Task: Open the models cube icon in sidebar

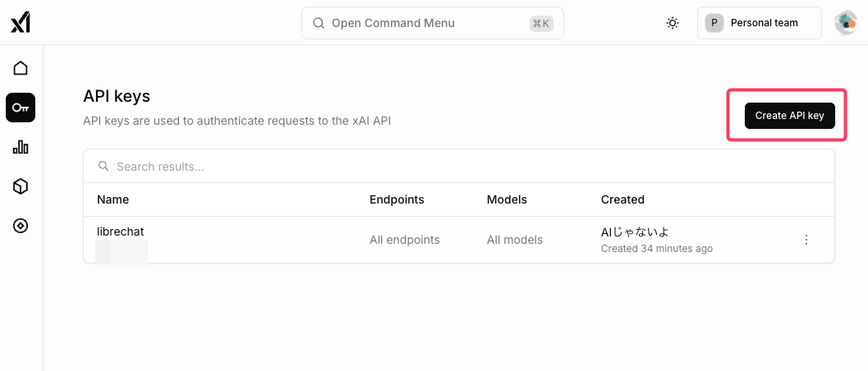Action: [21, 186]
